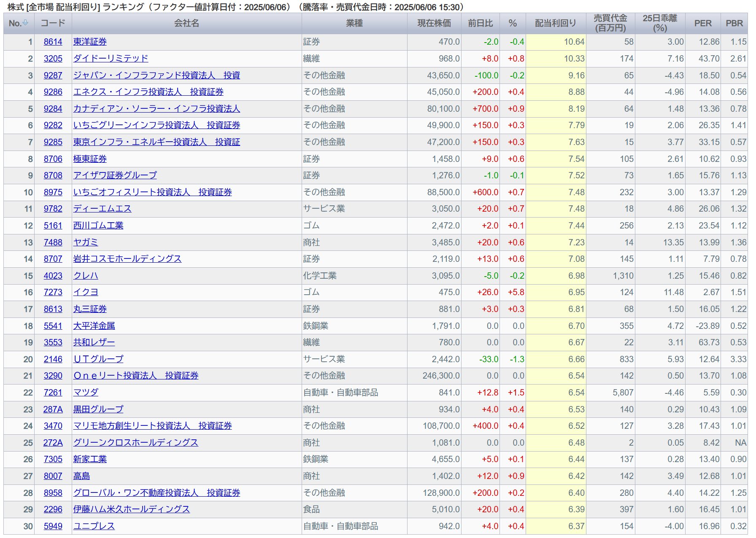This screenshot has width=756, height=538.
Task: Select 東洋証券 price cell 470.0
Action: click(434, 42)
